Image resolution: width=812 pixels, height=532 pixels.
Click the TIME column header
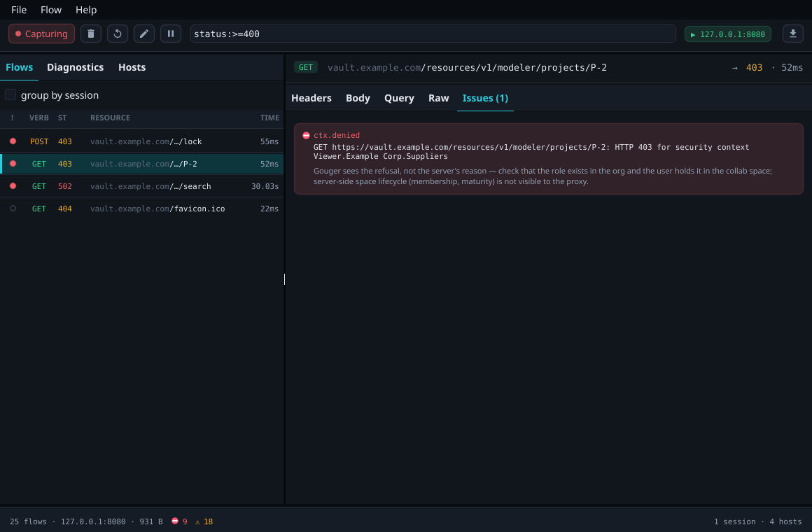click(269, 118)
